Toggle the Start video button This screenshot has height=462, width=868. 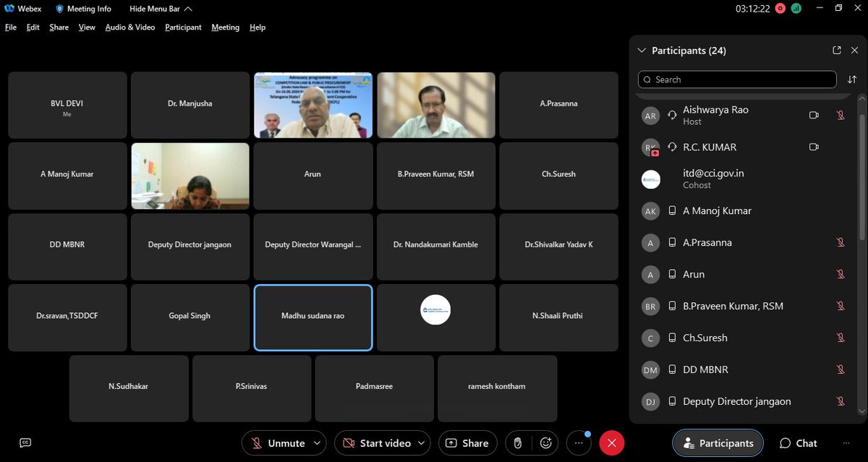(x=377, y=443)
